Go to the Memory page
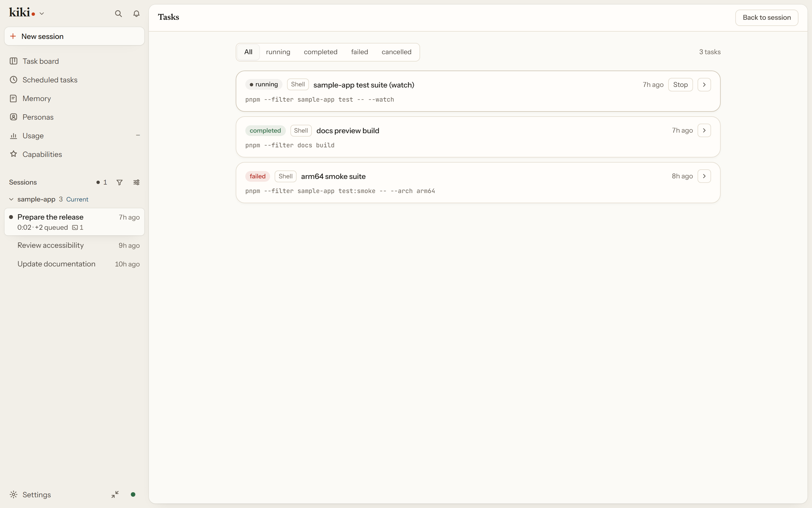Image resolution: width=812 pixels, height=508 pixels. [74, 98]
